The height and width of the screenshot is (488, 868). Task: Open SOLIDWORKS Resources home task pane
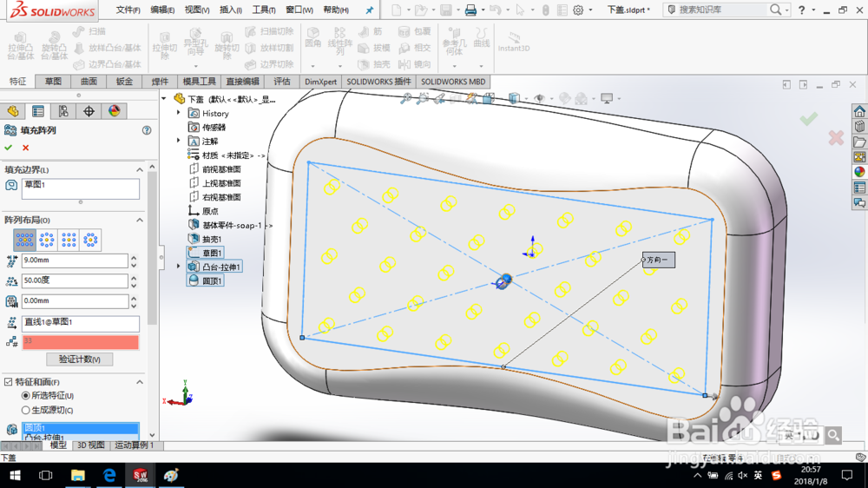pos(859,111)
